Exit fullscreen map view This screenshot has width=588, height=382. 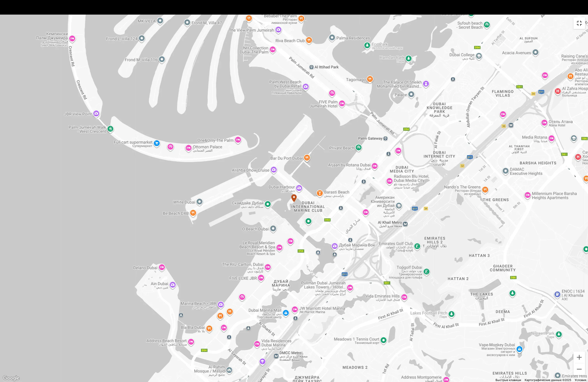pyautogui.click(x=579, y=23)
